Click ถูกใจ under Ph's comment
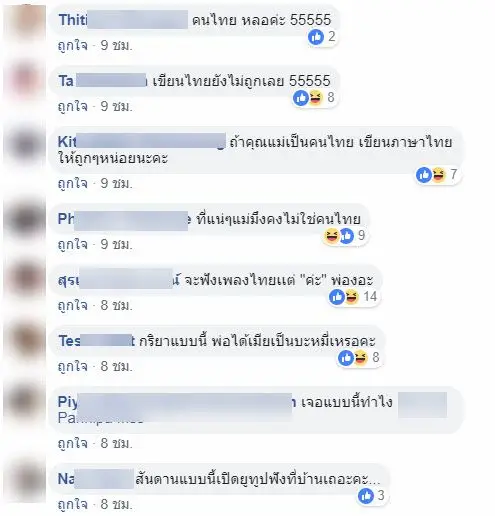Image resolution: width=495 pixels, height=516 pixels. coord(73,245)
